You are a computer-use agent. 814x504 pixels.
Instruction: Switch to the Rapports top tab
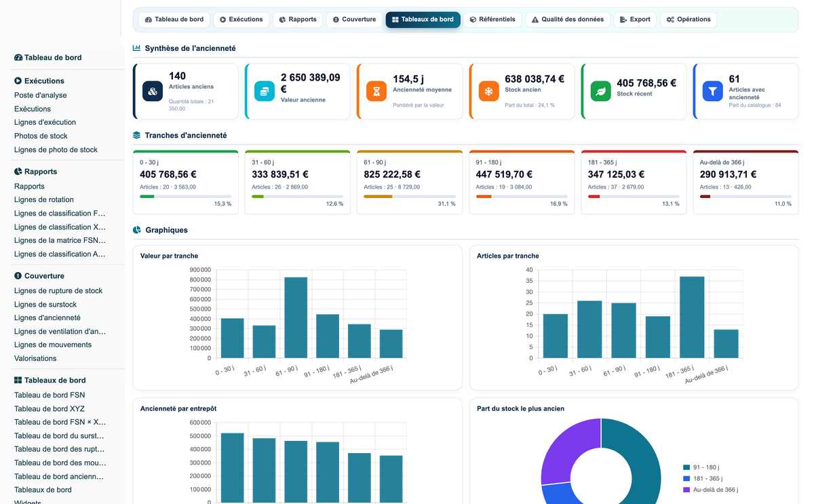298,20
